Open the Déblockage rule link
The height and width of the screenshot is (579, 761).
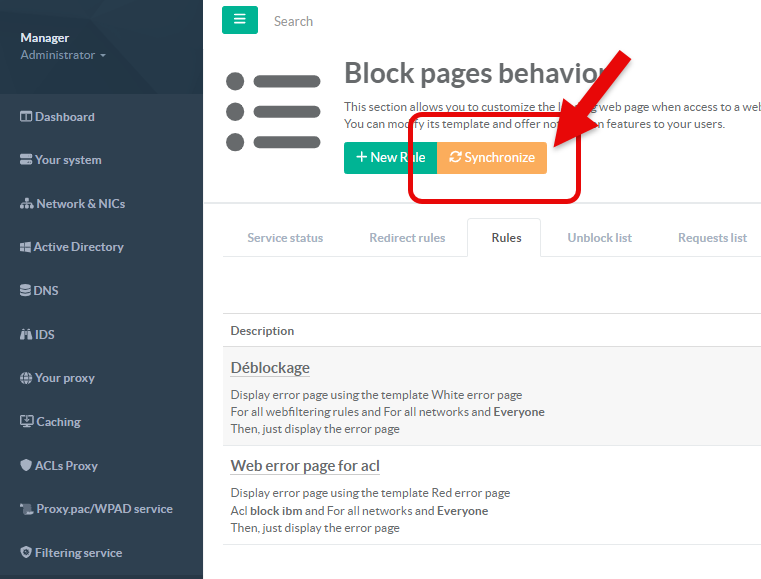point(270,368)
